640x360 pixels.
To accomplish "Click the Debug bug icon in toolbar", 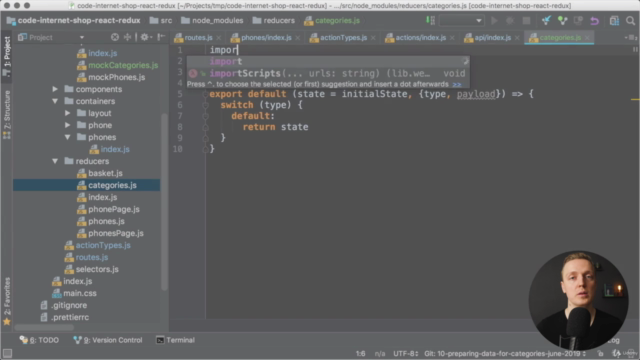I will click(510, 20).
